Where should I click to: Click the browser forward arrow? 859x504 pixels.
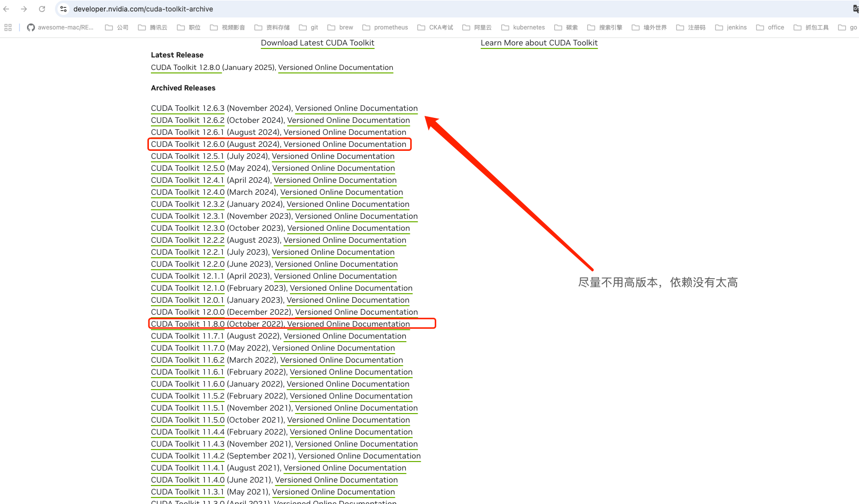pyautogui.click(x=24, y=9)
